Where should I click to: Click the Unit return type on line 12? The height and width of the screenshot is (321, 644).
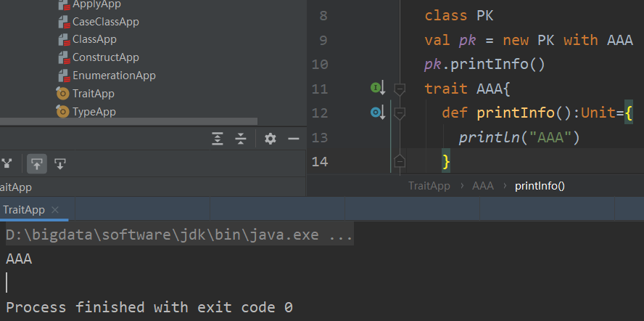click(598, 113)
